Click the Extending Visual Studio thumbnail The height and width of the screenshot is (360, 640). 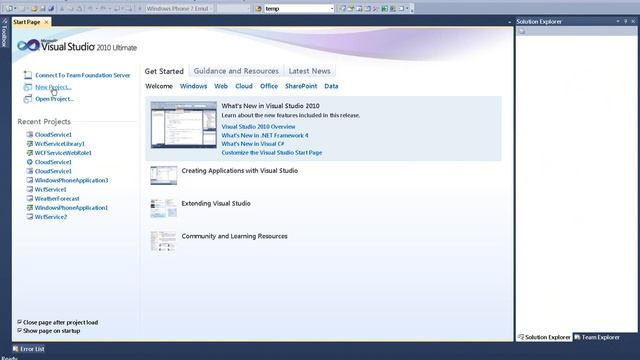(x=163, y=208)
